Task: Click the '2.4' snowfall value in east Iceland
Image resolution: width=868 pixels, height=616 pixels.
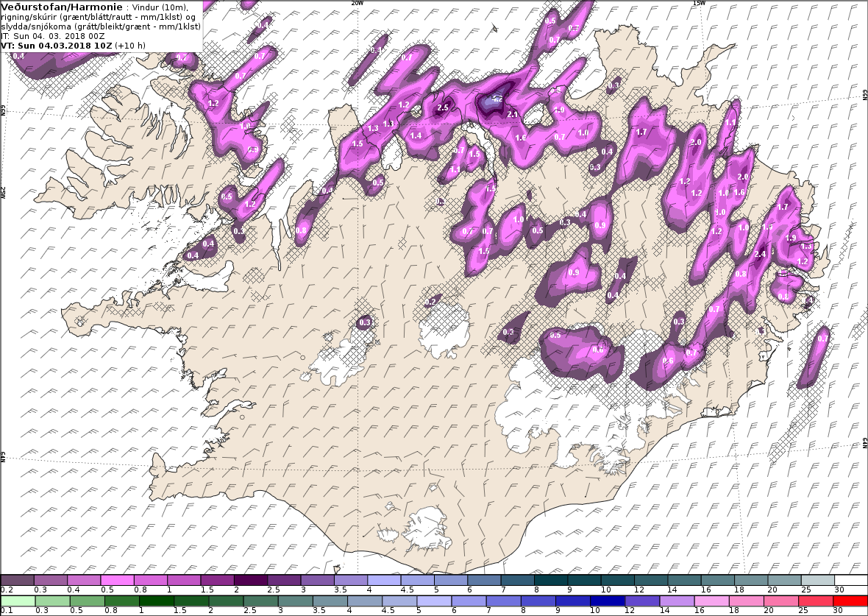Action: coord(760,254)
